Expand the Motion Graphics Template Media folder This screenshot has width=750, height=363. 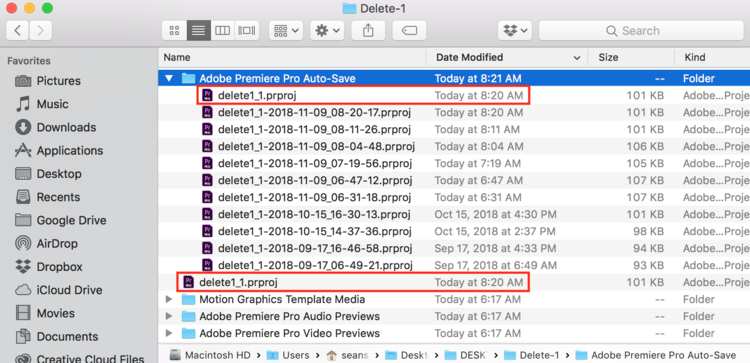coord(168,299)
